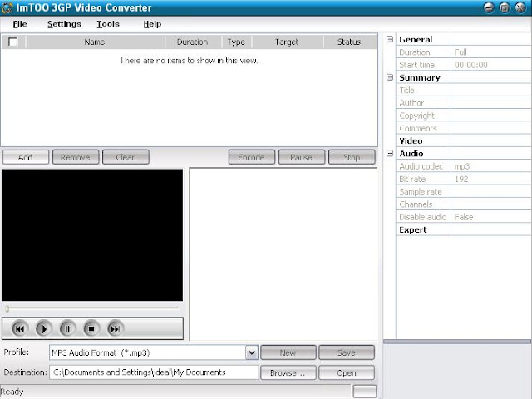532x399 pixels.
Task: Sort by the Duration column header
Action: [192, 42]
